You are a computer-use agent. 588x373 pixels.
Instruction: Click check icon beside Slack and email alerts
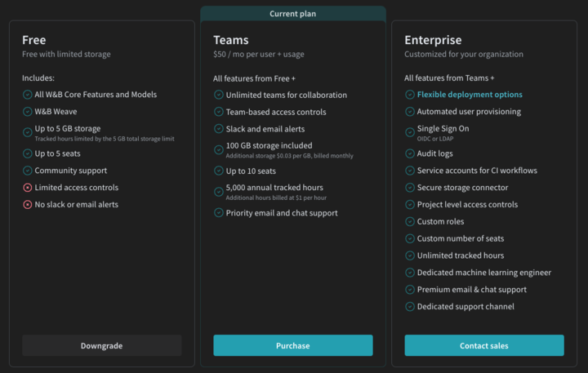tap(219, 129)
